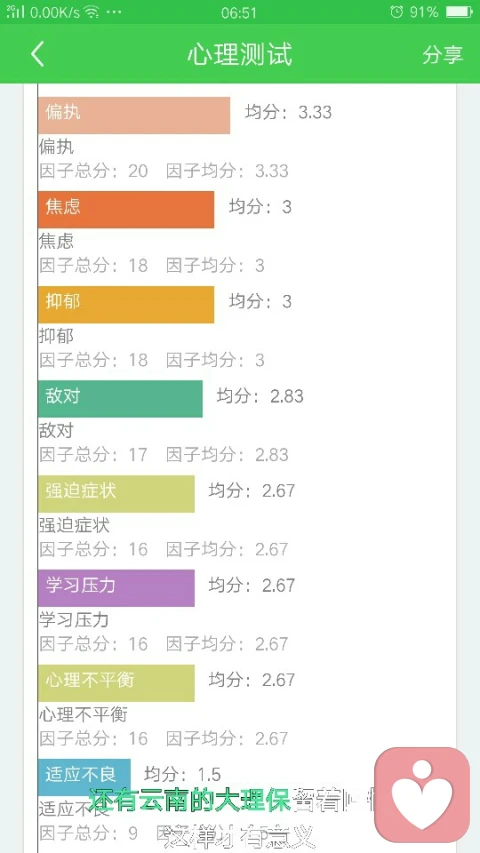Tap the battery indicator icon
This screenshot has height=853, width=480.
[459, 11]
